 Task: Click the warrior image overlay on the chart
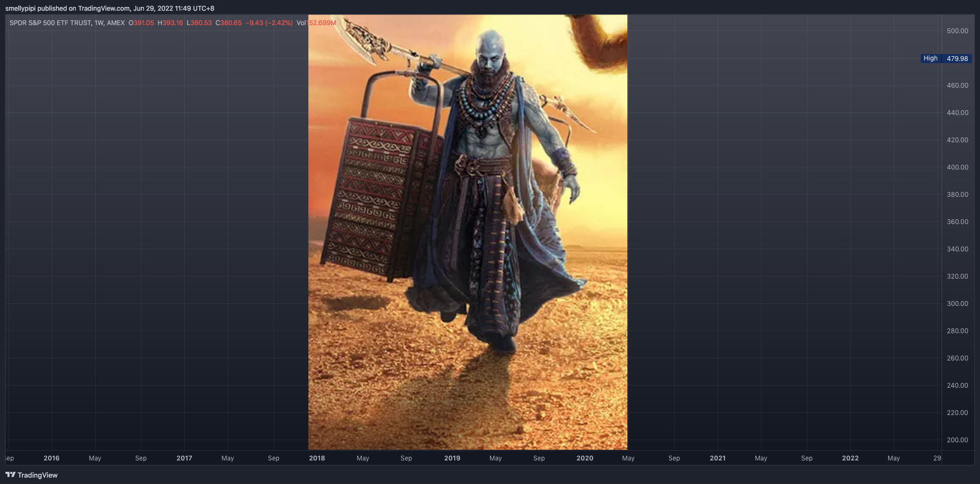(x=468, y=232)
